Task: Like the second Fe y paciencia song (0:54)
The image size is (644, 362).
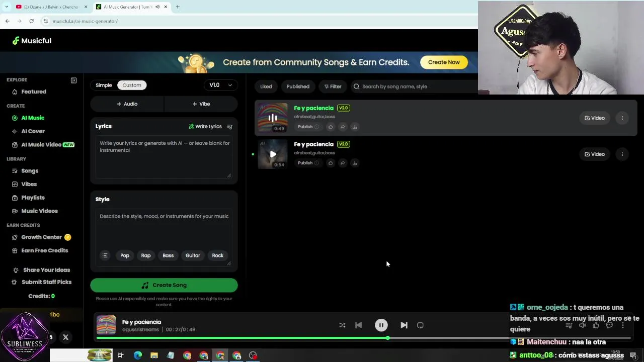Action: 331,163
